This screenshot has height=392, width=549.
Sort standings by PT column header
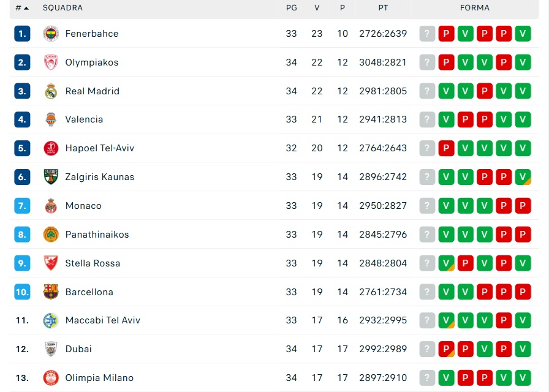(383, 8)
